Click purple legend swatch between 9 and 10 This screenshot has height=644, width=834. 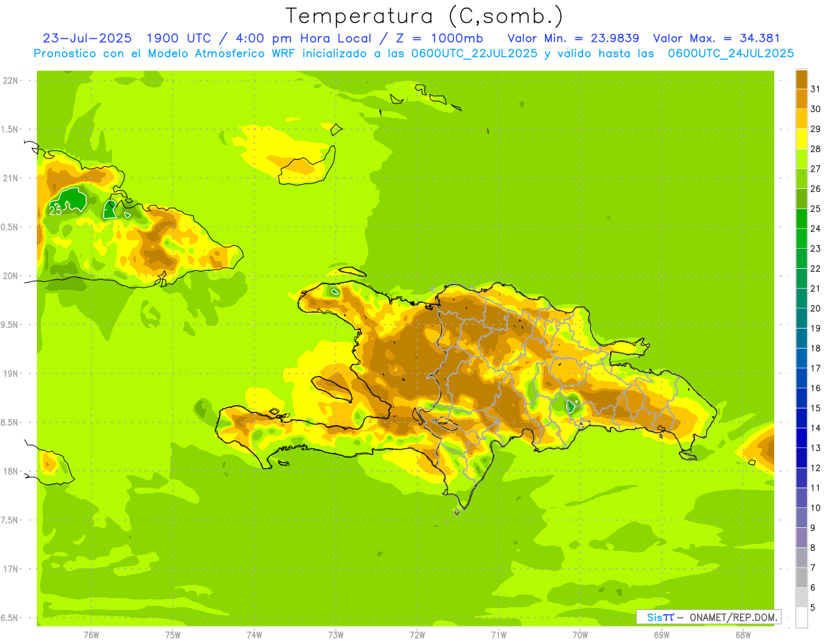coord(801,518)
